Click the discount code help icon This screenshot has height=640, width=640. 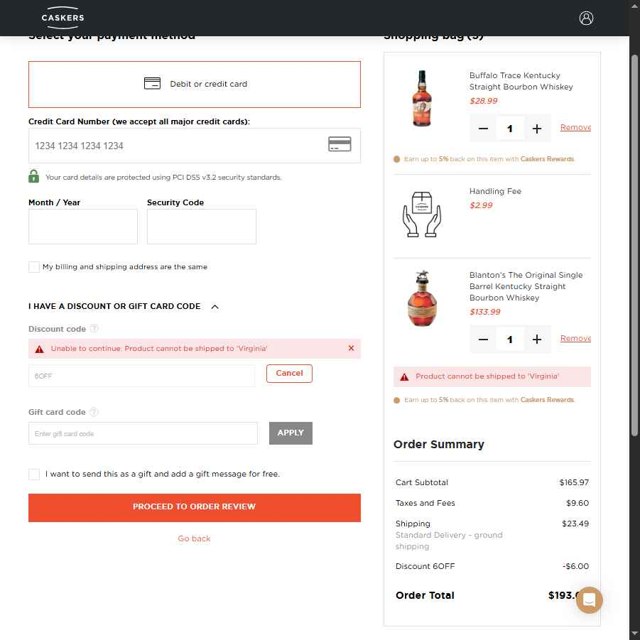coord(94,329)
